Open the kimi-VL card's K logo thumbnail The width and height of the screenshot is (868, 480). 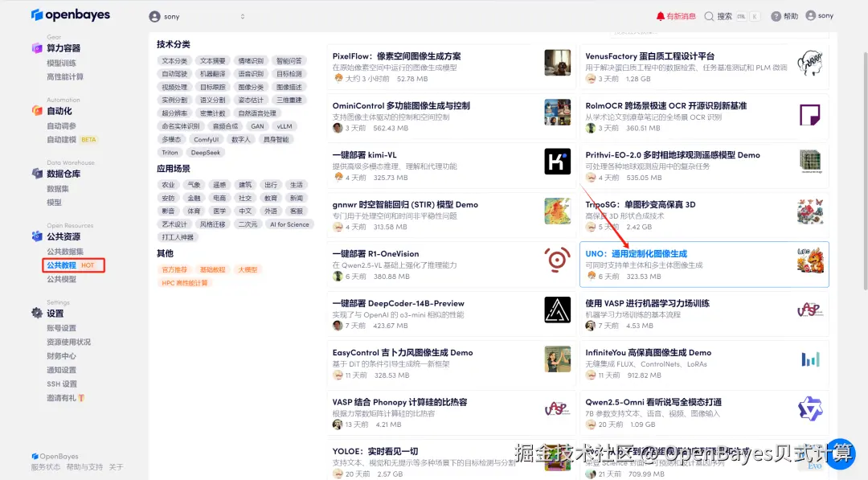(x=557, y=161)
